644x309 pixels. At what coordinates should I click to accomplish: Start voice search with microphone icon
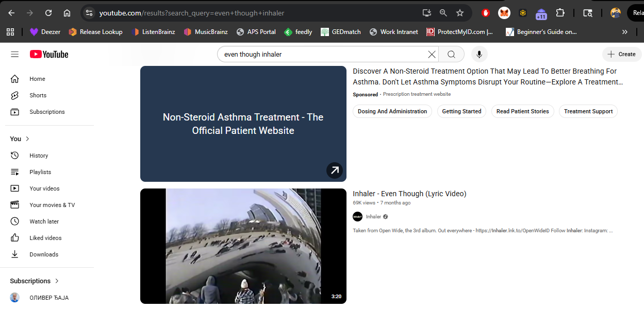click(x=479, y=54)
